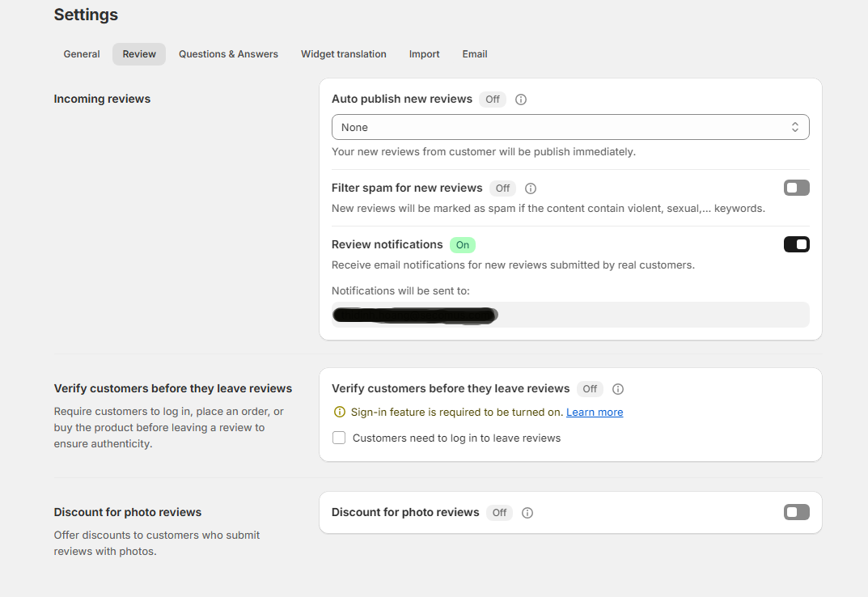
Task: Enable the Discount for photo reviews switch
Action: tap(797, 512)
